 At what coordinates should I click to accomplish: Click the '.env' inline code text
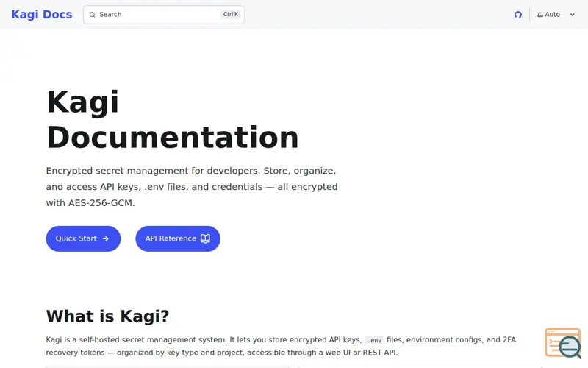(374, 340)
